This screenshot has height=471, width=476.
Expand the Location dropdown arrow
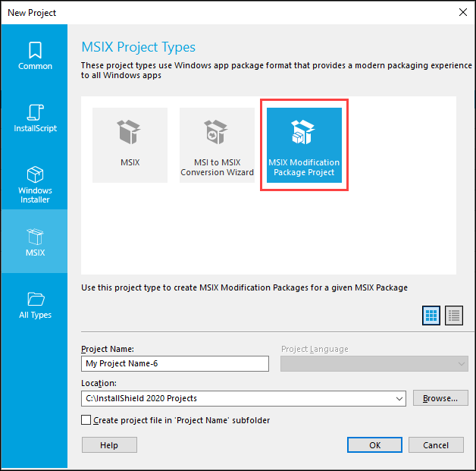tap(399, 398)
